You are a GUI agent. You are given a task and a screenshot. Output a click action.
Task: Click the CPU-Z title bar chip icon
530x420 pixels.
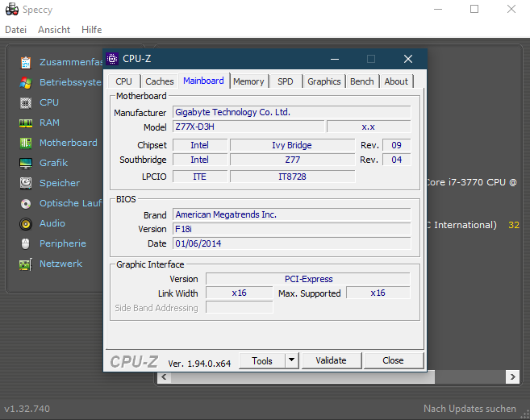(112, 59)
